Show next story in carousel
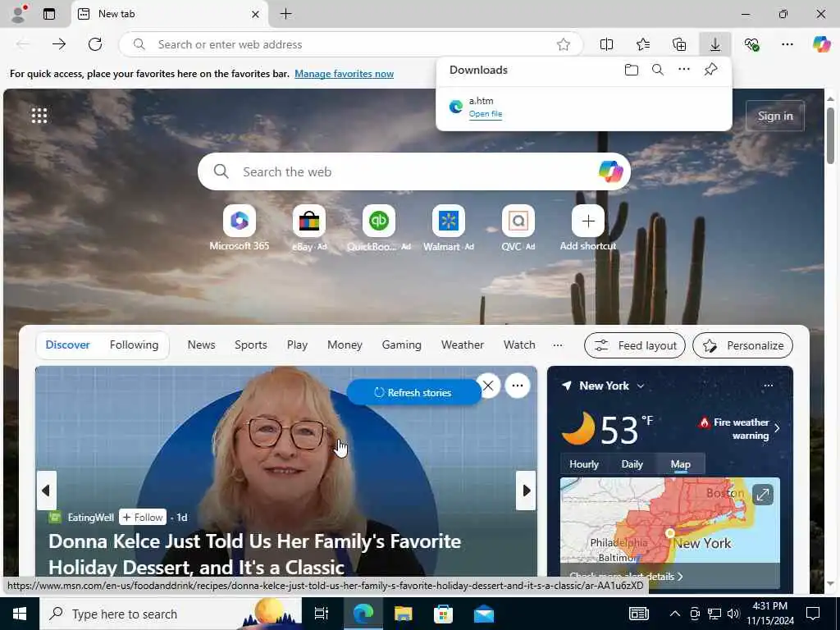Image resolution: width=840 pixels, height=630 pixels. tap(526, 491)
